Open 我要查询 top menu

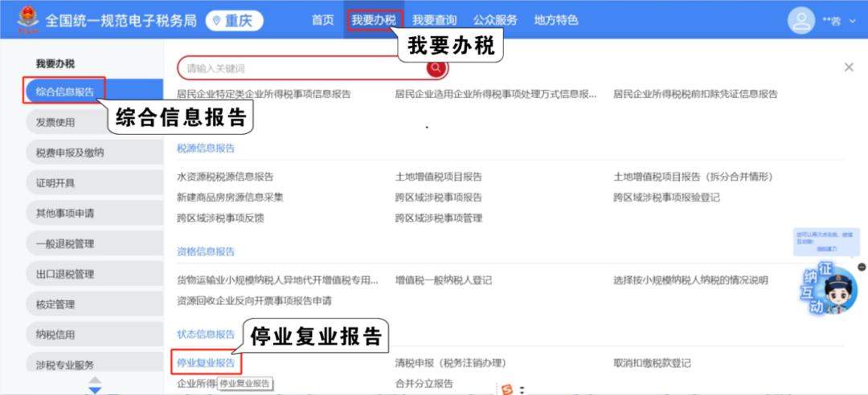(x=435, y=20)
